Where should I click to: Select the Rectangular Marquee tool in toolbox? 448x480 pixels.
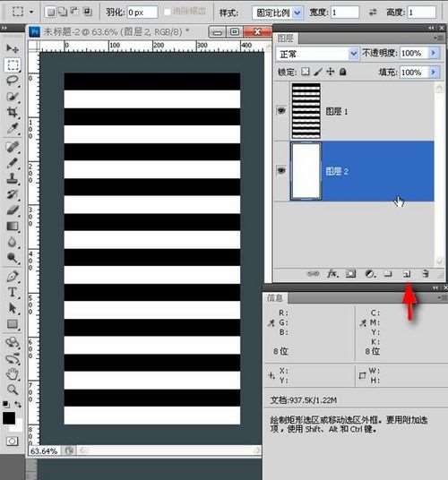point(13,64)
